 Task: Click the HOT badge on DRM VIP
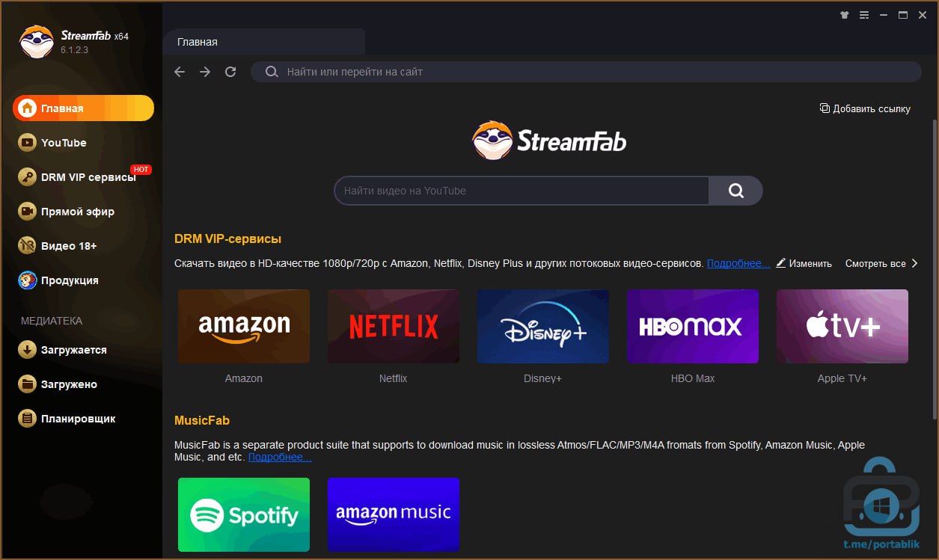tap(141, 170)
